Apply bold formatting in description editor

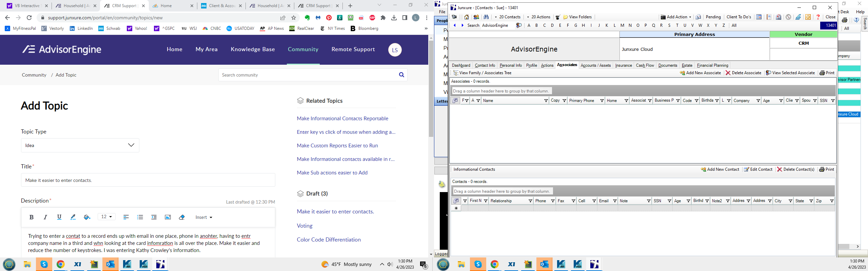32,217
